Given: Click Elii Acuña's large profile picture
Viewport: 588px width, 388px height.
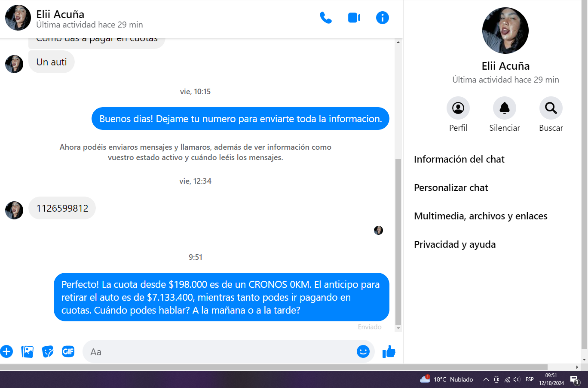Looking at the screenshot, I should (x=505, y=31).
